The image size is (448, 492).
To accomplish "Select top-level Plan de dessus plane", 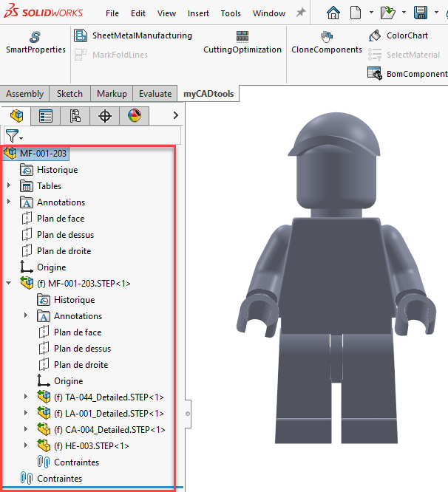I will 57,235.
